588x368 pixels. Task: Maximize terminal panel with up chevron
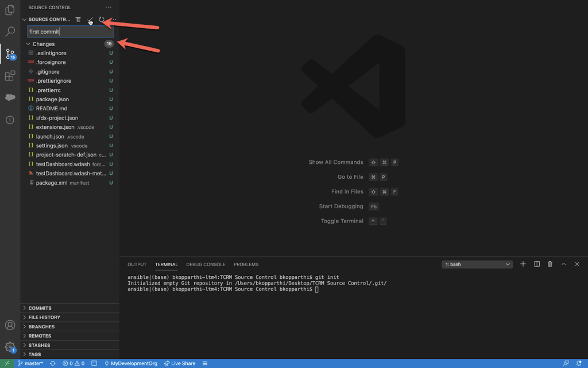(x=563, y=264)
